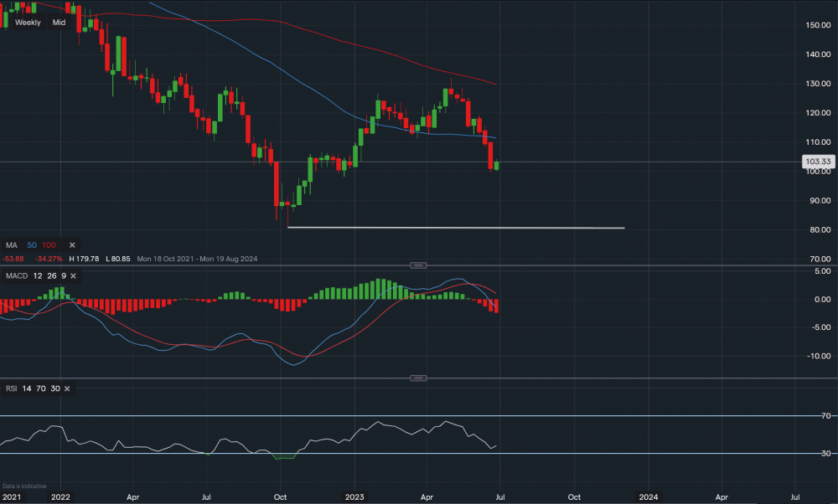838x504 pixels.
Task: Select the MA 100 period value
Action: coord(49,244)
